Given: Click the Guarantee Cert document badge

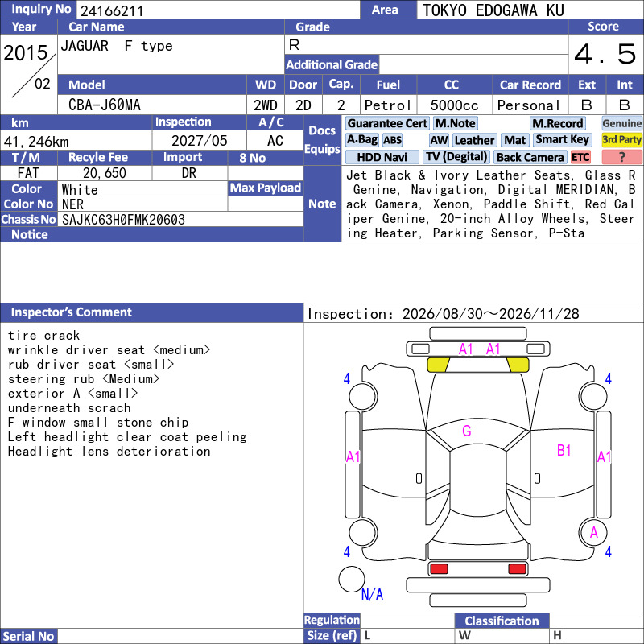Looking at the screenshot, I should pos(387,123).
